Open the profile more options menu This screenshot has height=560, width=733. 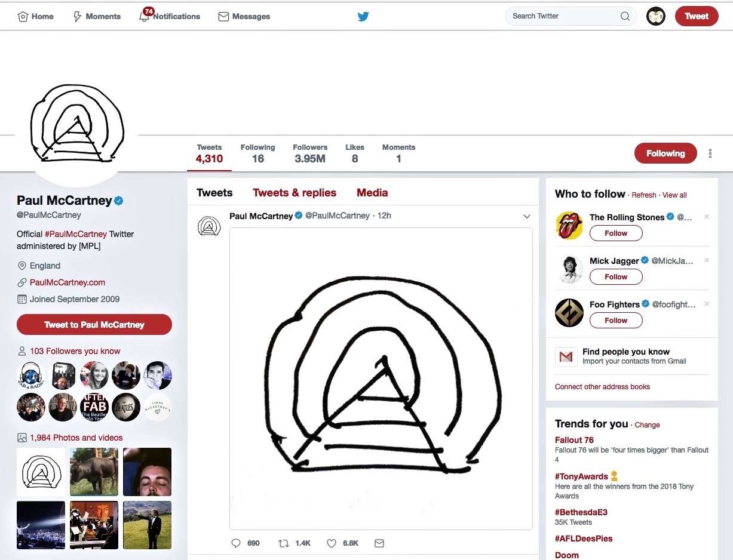pyautogui.click(x=710, y=153)
